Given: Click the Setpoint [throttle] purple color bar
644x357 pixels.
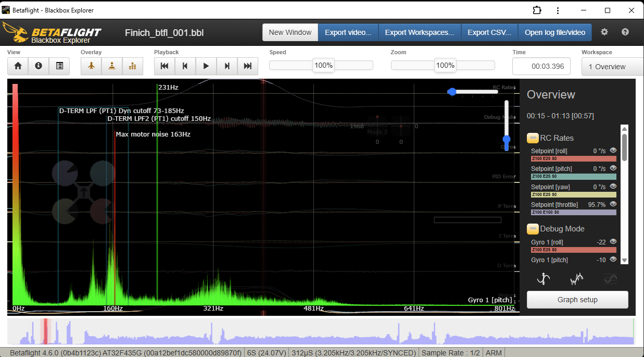Looking at the screenshot, I should click(x=574, y=212).
